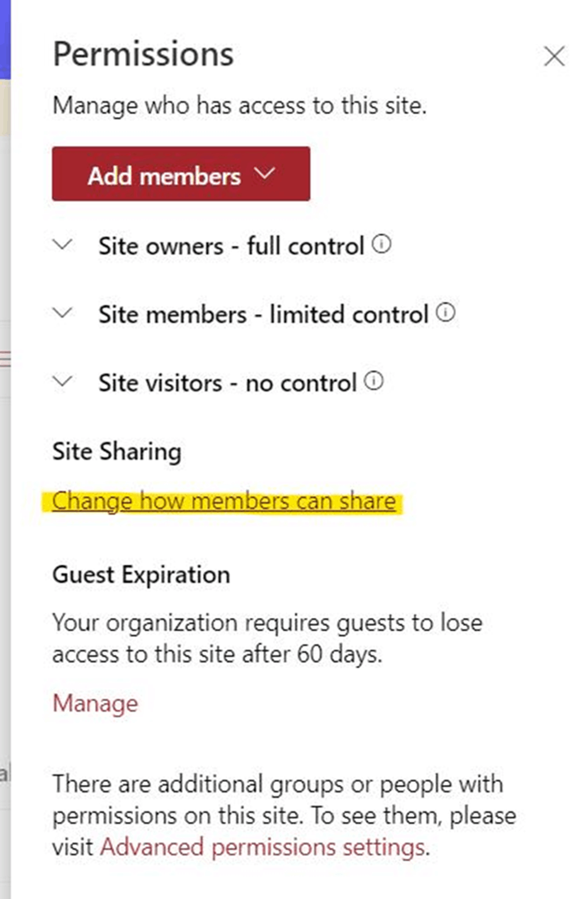Open the Add members dropdown arrow
The image size is (588, 899).
264,173
